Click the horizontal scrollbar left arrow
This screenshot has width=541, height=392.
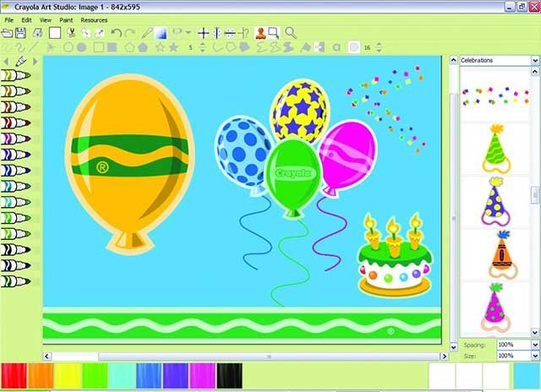coord(47,357)
